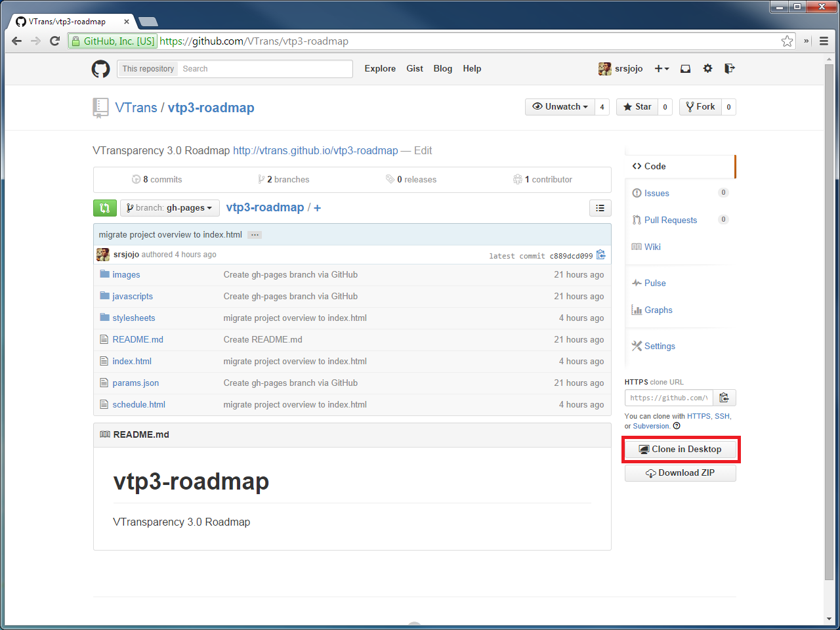Click the SSH clone option link
This screenshot has width=840, height=630.
722,416
